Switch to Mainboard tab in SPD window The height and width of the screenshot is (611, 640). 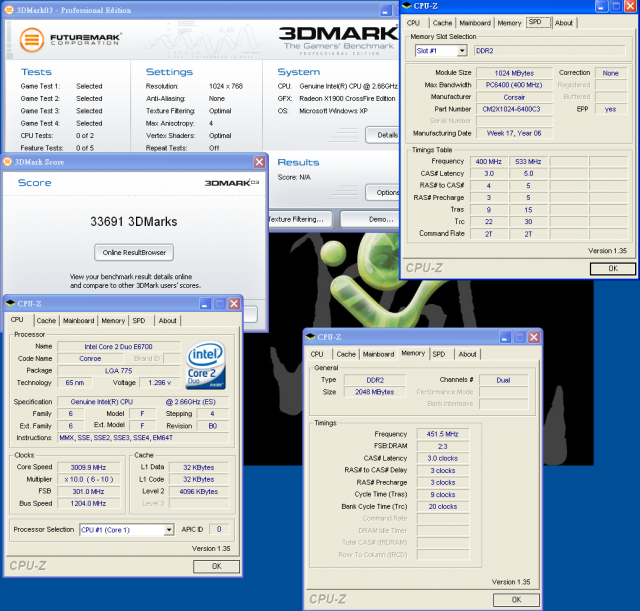click(475, 23)
